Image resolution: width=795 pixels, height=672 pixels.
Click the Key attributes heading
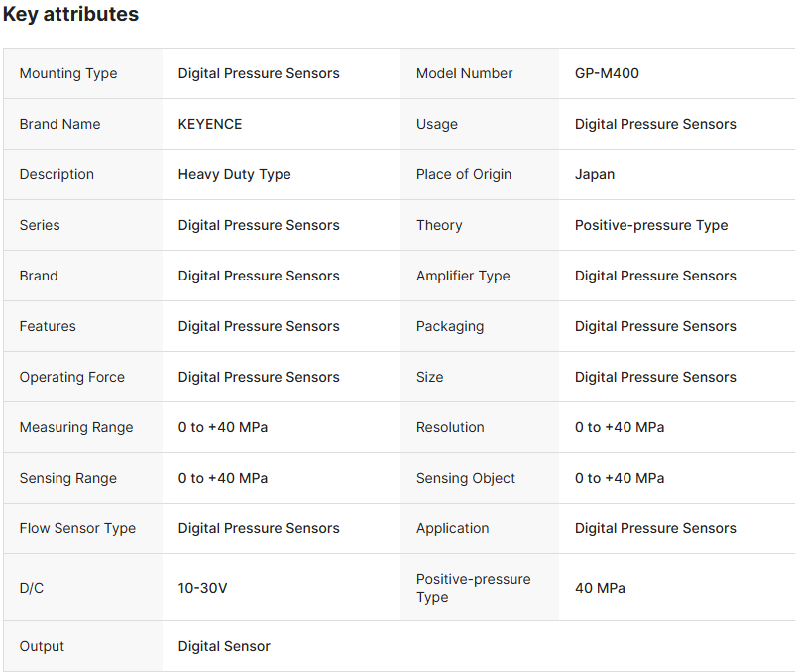(70, 15)
